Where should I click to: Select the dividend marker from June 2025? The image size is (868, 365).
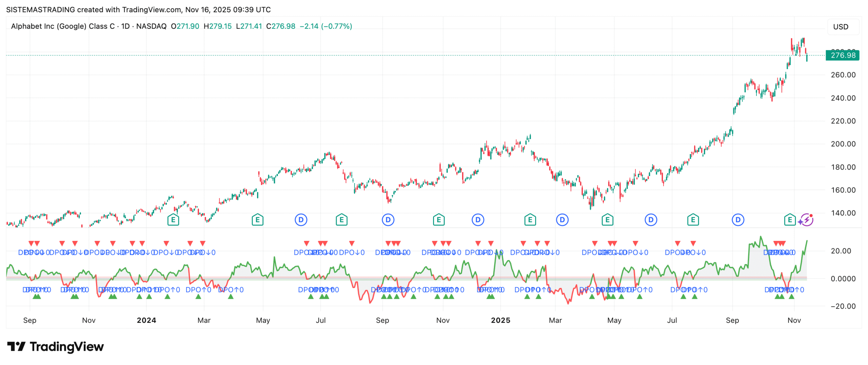click(651, 220)
